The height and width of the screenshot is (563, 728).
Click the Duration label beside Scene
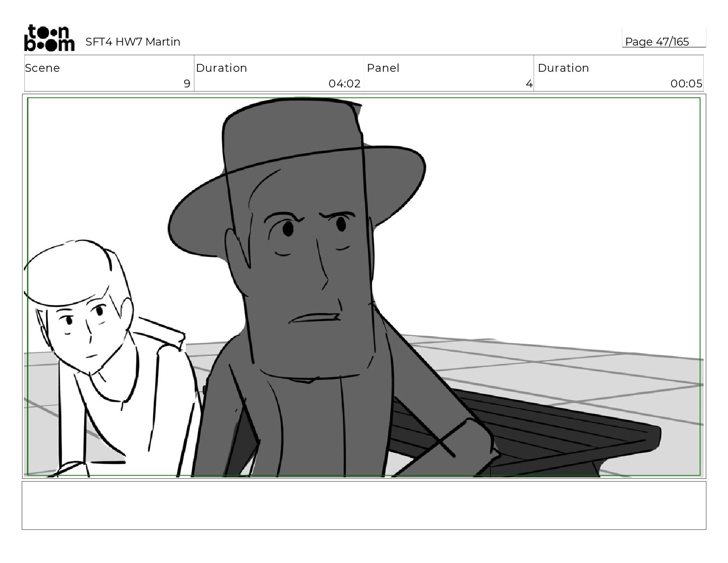222,68
